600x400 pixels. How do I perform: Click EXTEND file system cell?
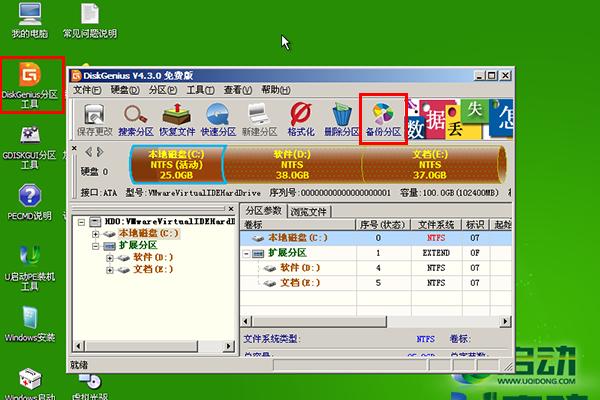(436, 253)
